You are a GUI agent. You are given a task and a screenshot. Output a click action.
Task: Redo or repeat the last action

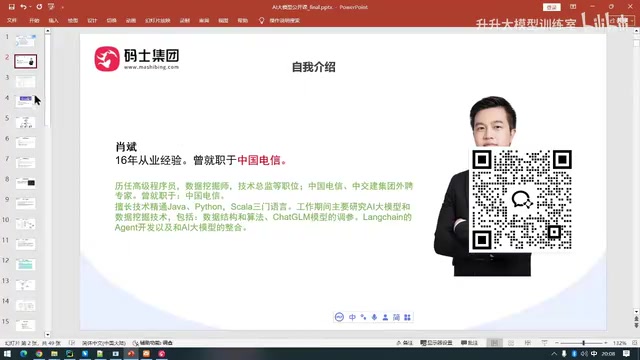click(39, 7)
